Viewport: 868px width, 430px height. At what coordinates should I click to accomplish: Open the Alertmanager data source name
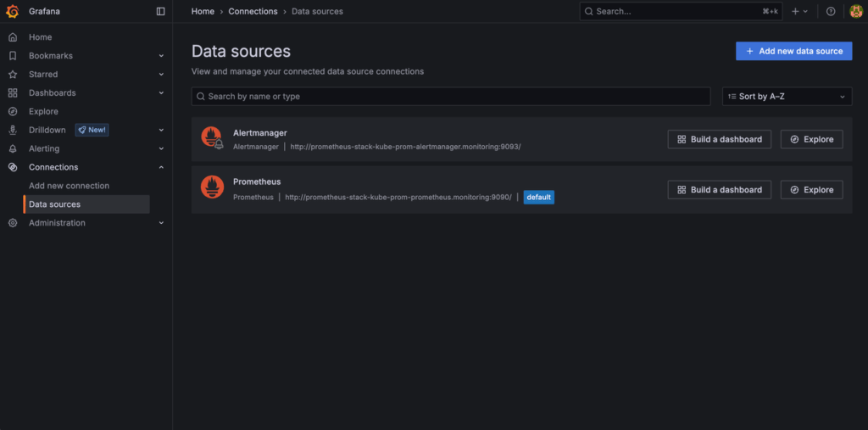coord(260,133)
